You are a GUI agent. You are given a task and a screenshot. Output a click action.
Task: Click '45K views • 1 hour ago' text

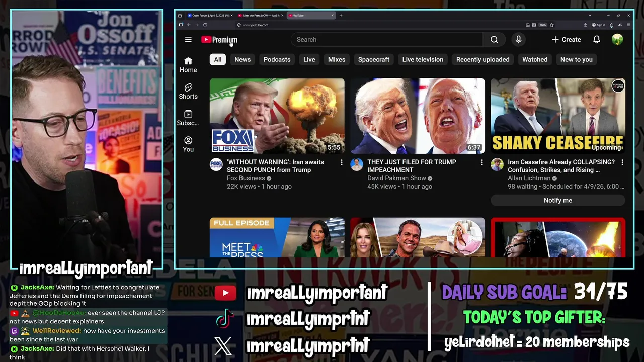point(399,187)
